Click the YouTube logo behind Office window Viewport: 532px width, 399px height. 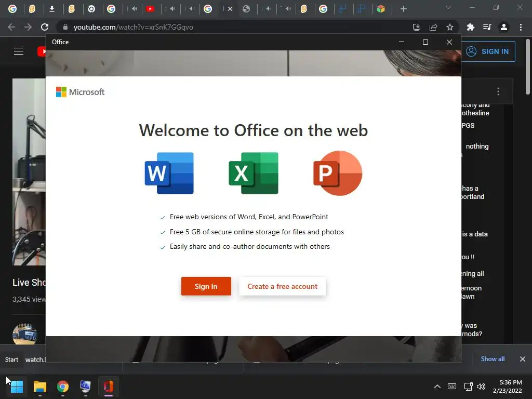coord(42,51)
